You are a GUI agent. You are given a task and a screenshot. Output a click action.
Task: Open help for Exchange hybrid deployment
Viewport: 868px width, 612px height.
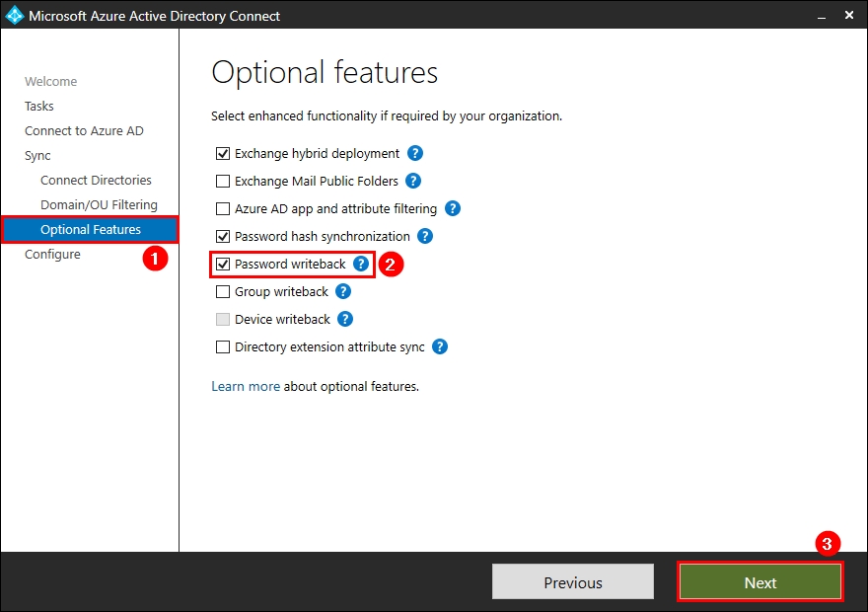click(413, 153)
